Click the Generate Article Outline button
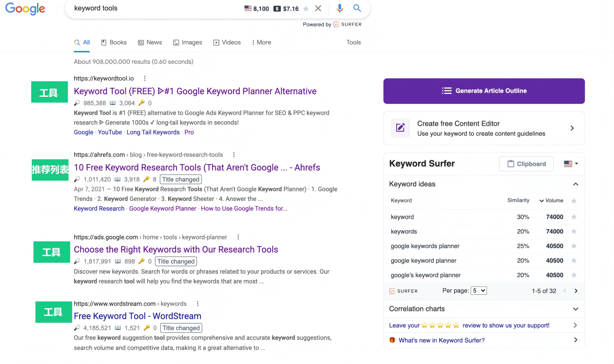The height and width of the screenshot is (364, 614). (484, 91)
